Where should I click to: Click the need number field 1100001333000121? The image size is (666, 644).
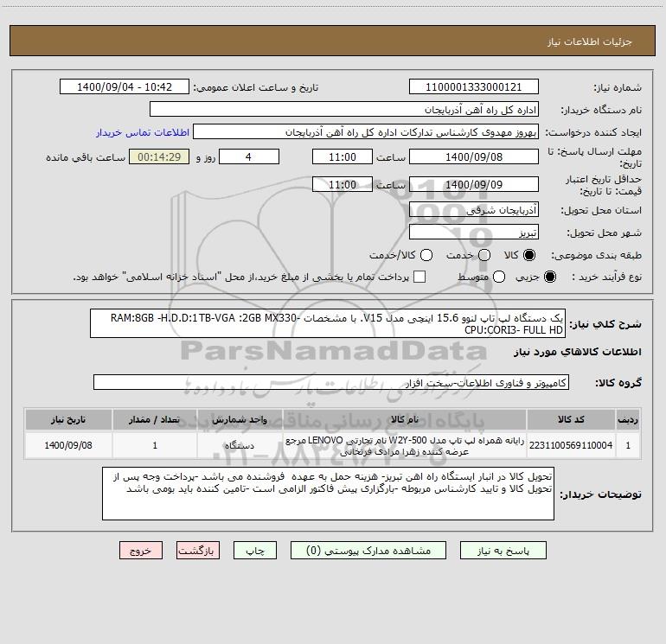[x=474, y=86]
